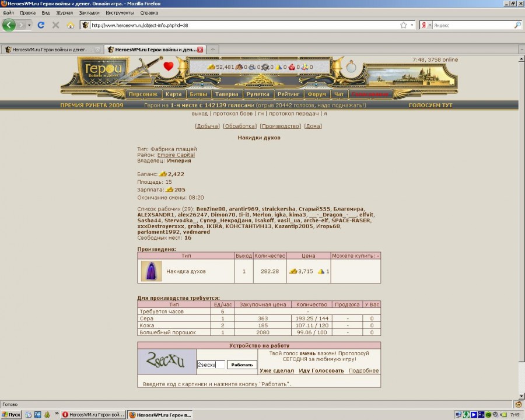Open worker BenZine88's profile

click(211, 209)
